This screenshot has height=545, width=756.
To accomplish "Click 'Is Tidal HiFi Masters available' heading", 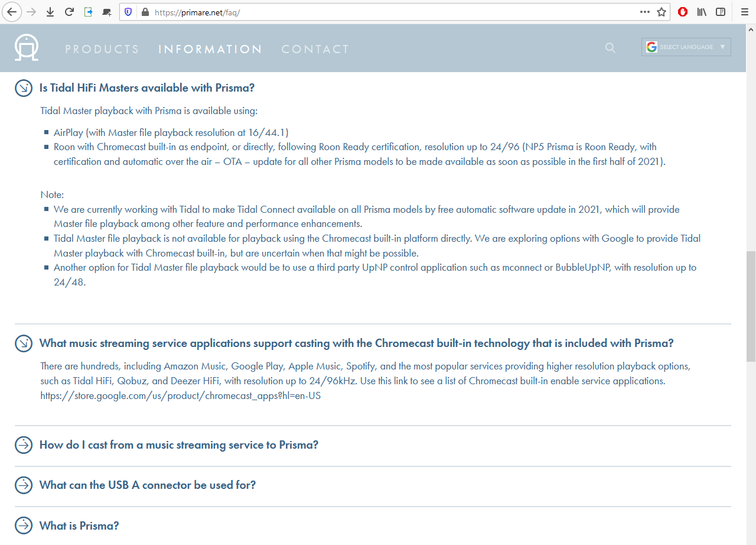I will pyautogui.click(x=147, y=88).
